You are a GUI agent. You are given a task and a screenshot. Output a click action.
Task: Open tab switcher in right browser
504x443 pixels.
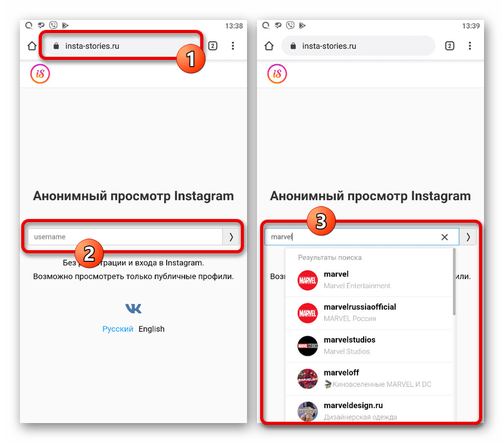pos(449,46)
